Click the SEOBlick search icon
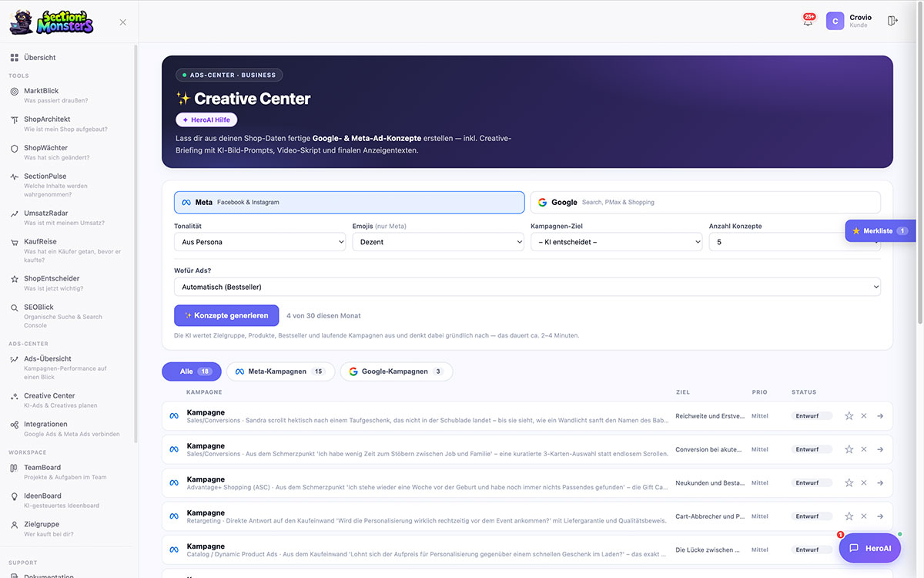 15,307
